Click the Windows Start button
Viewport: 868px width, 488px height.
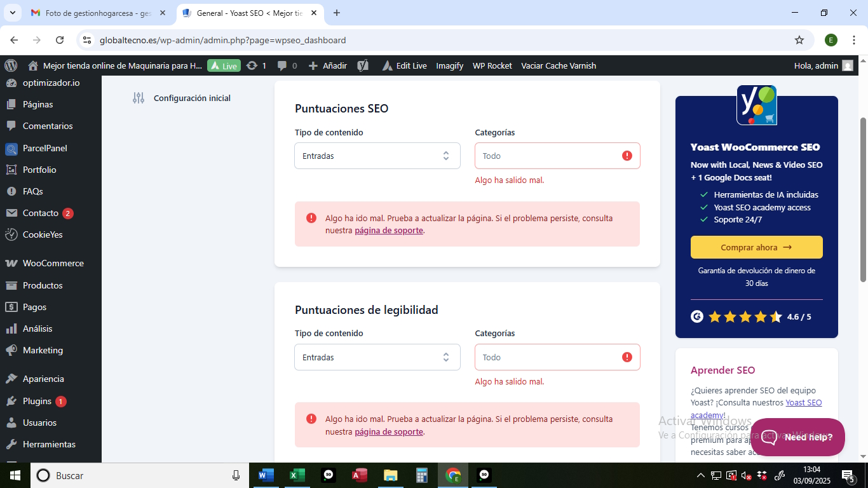(15, 475)
